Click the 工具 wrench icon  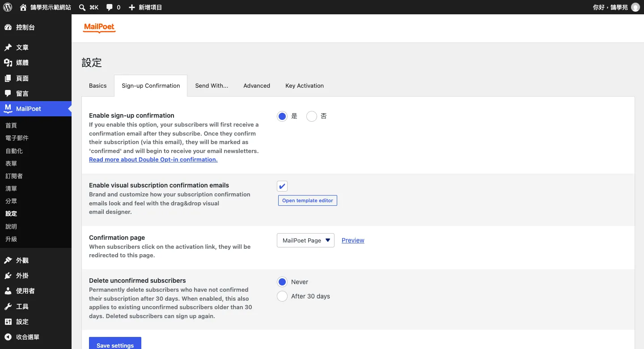[x=8, y=306]
